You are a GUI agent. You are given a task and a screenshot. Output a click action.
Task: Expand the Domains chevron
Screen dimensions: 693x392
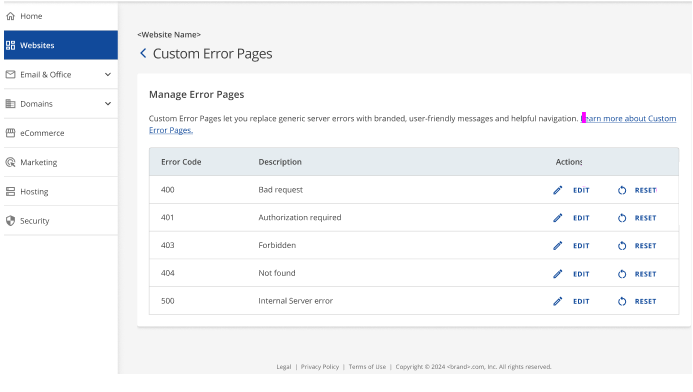[108, 104]
